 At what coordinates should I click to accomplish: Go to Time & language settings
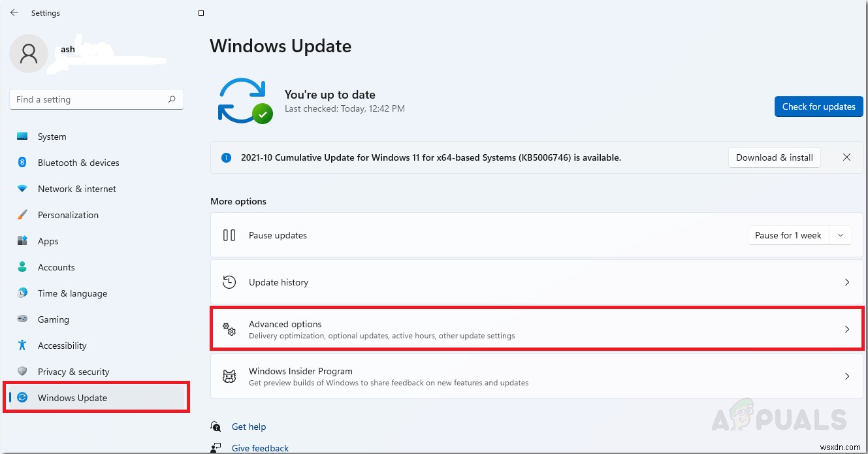[72, 293]
